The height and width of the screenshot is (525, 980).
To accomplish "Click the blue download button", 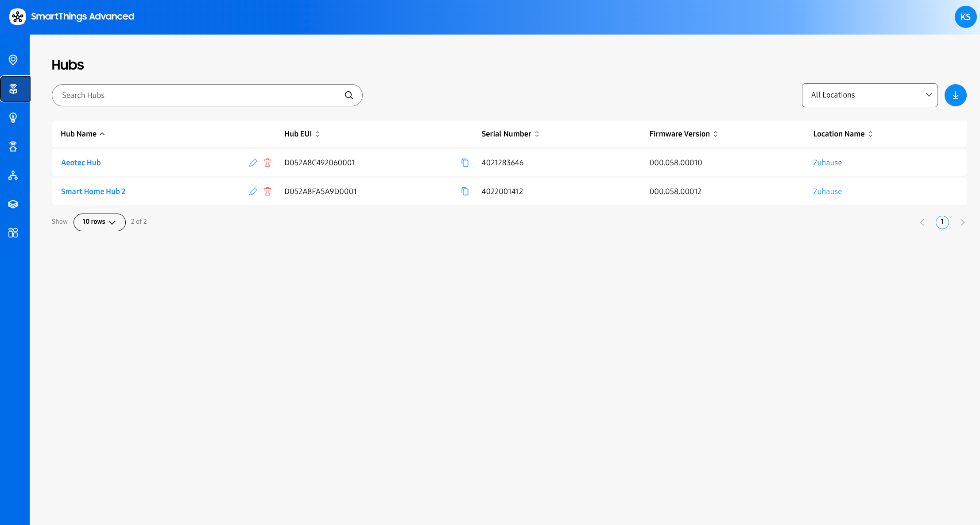I will click(955, 95).
